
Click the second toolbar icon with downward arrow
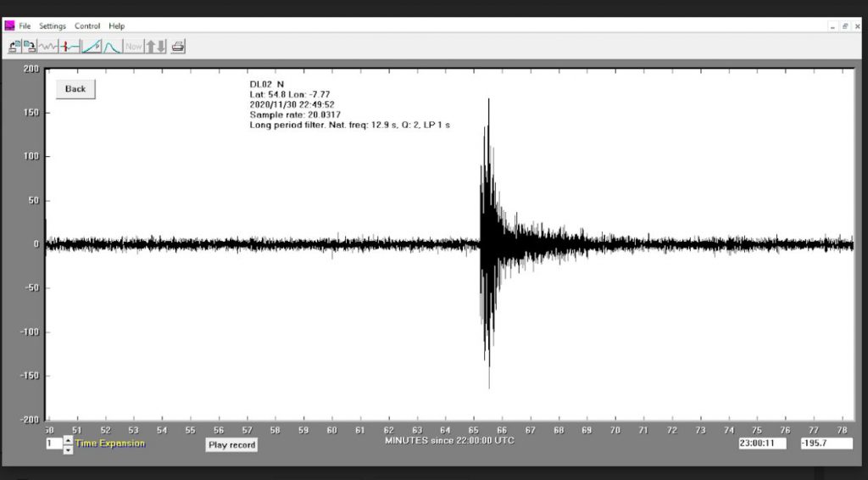[29, 47]
